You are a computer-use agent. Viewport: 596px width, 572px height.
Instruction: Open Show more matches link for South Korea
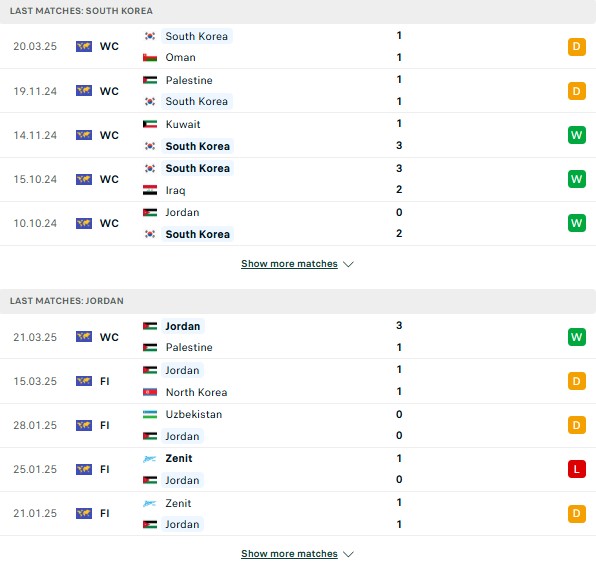289,264
